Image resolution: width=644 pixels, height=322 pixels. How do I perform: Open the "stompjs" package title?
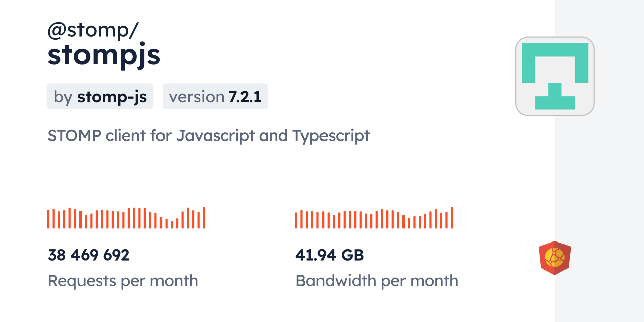click(x=104, y=55)
